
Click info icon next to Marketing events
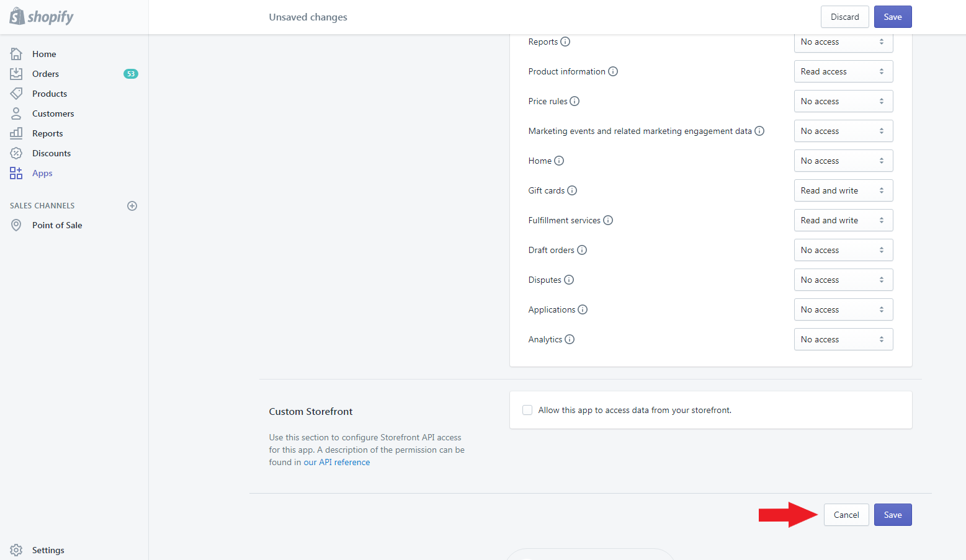click(x=759, y=131)
